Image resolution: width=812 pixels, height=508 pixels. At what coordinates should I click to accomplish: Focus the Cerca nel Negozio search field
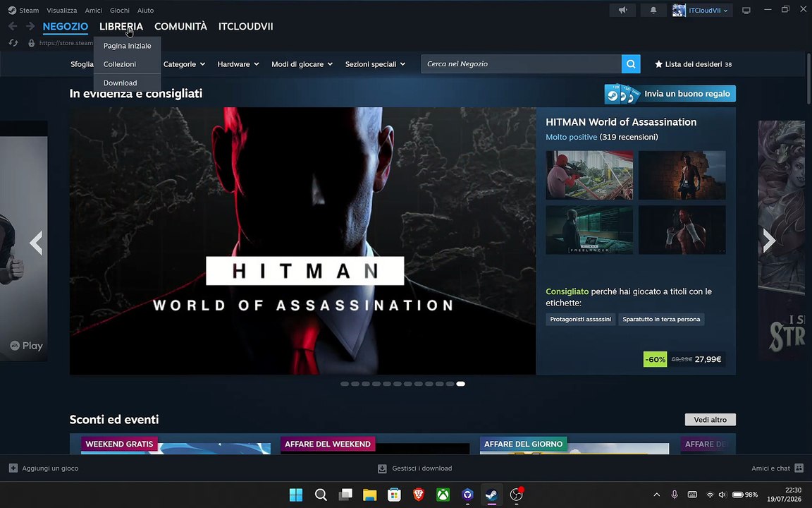(521, 64)
